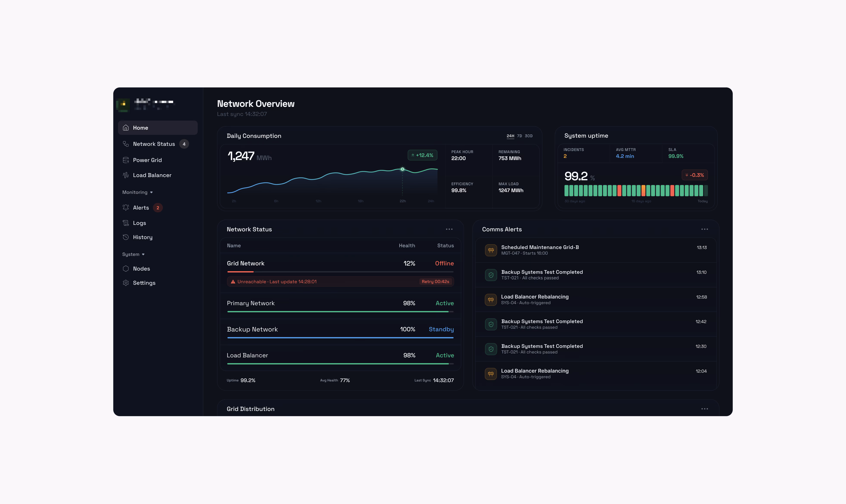
Task: Collapse the System section
Action: 134,254
